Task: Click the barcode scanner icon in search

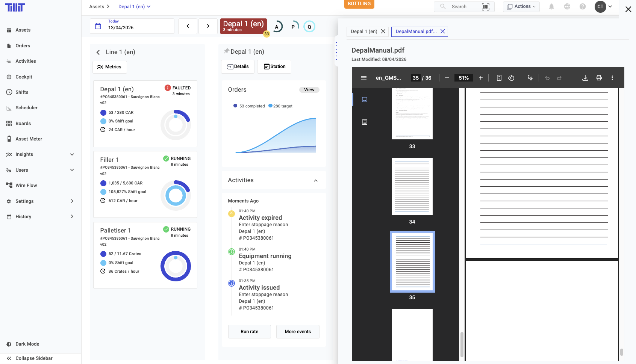Action: click(x=485, y=7)
